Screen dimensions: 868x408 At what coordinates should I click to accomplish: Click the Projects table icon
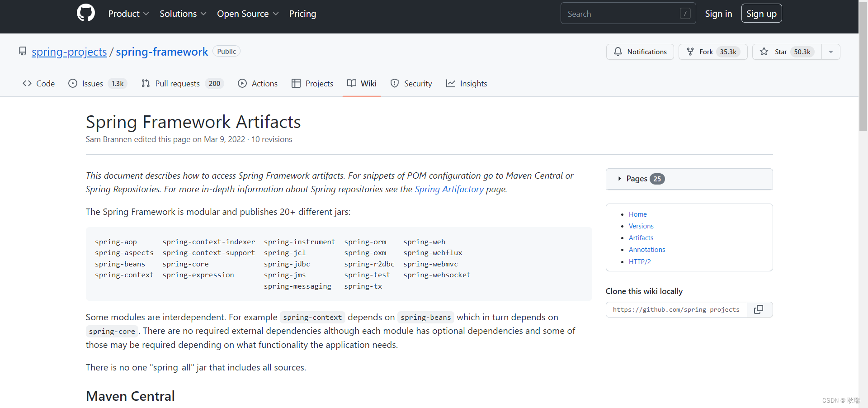tap(296, 83)
